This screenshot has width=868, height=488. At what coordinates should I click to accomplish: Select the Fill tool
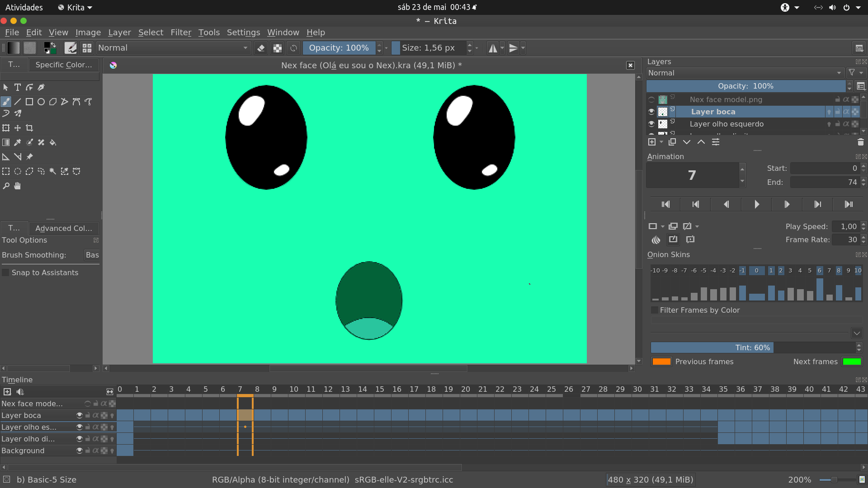point(53,142)
